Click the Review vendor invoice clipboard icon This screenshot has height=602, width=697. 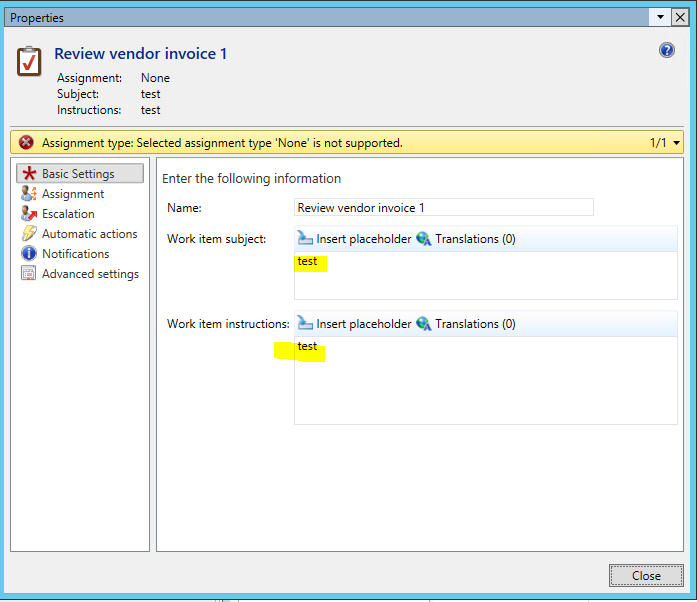(x=29, y=62)
